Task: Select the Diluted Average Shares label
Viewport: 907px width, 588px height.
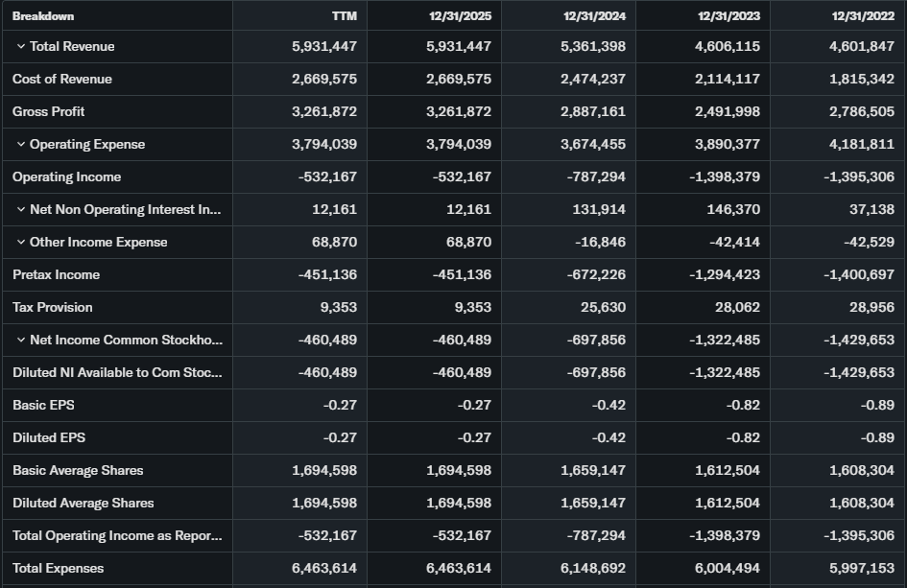Action: [83, 504]
